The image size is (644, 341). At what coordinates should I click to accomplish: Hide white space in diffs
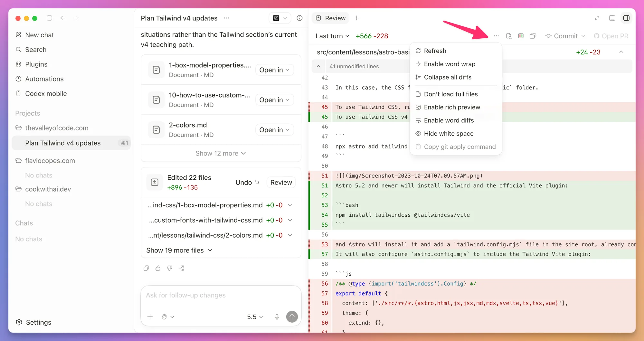(x=456, y=134)
